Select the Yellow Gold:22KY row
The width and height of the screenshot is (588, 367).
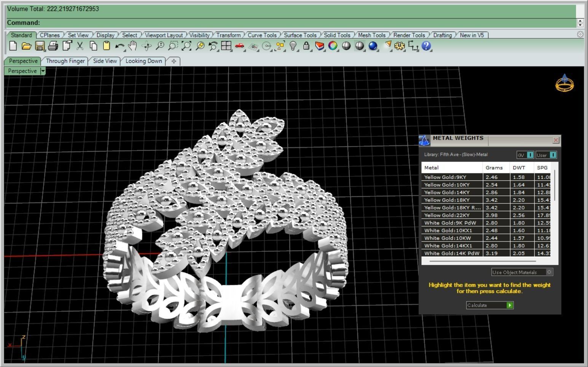click(486, 215)
